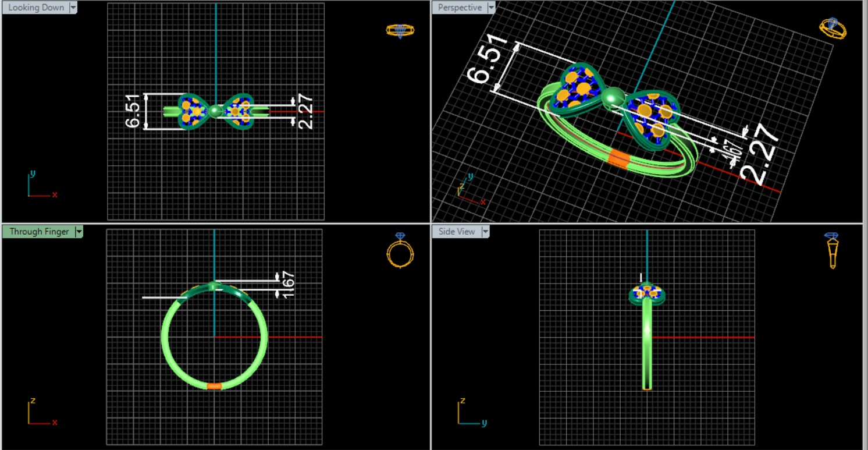Click the ring icon in Looking Down viewport
Screen dimensions: 868x450
pyautogui.click(x=400, y=31)
